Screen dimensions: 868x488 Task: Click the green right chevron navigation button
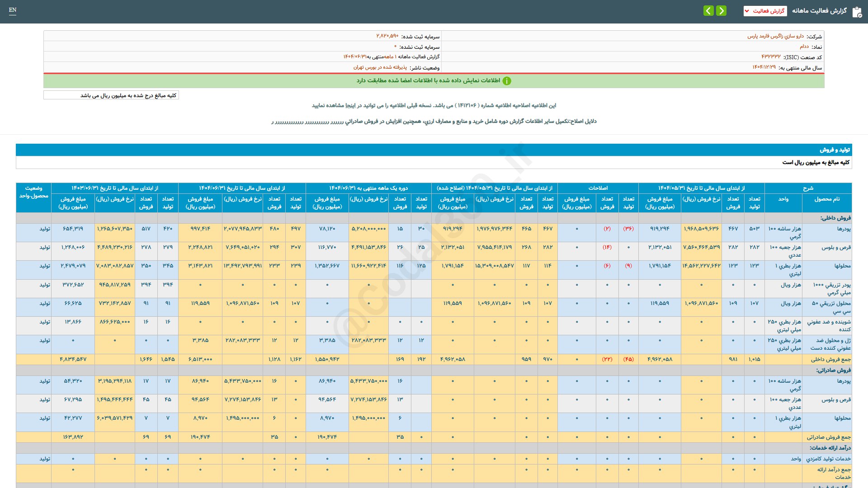[722, 10]
